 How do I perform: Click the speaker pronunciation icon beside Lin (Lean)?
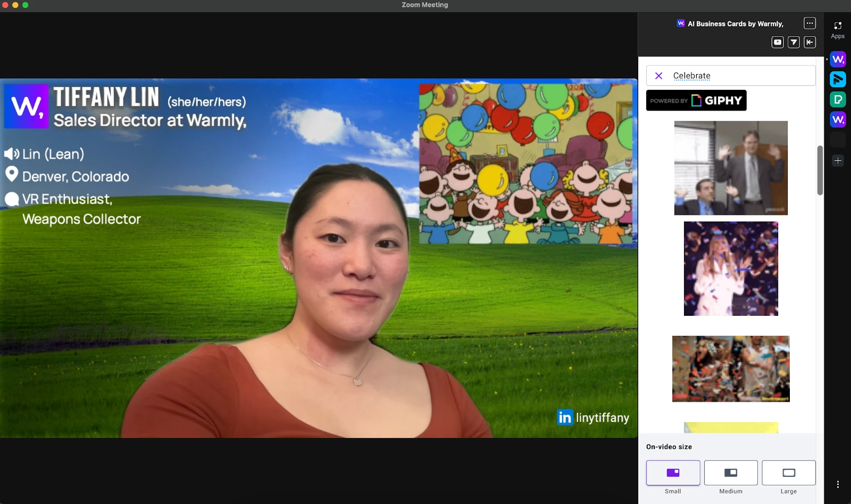12,154
